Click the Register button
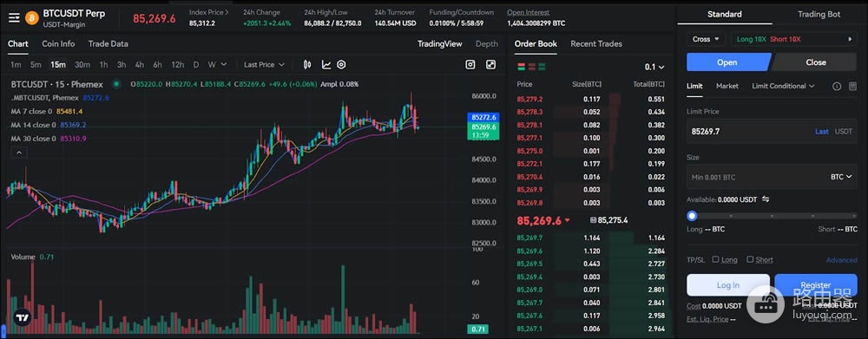Screen dimensions: 868x339 pyautogui.click(x=815, y=285)
